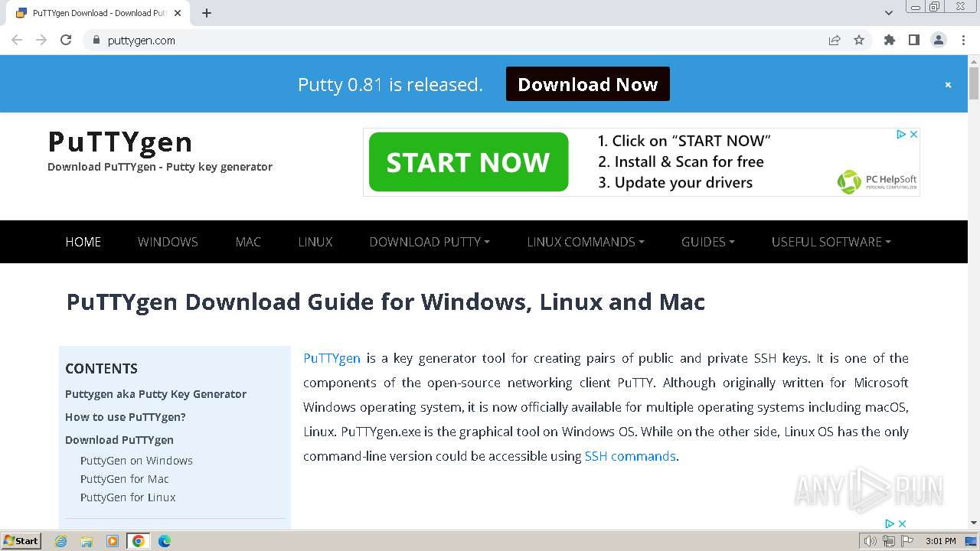Switch to Chrome in taskbar
980x551 pixels.
coord(139,541)
